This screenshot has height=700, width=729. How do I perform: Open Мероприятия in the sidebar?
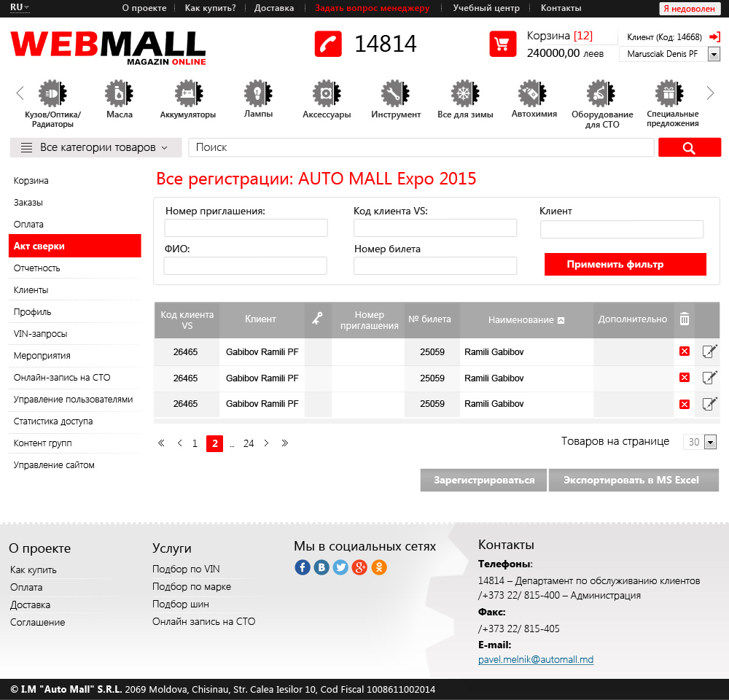(x=42, y=355)
